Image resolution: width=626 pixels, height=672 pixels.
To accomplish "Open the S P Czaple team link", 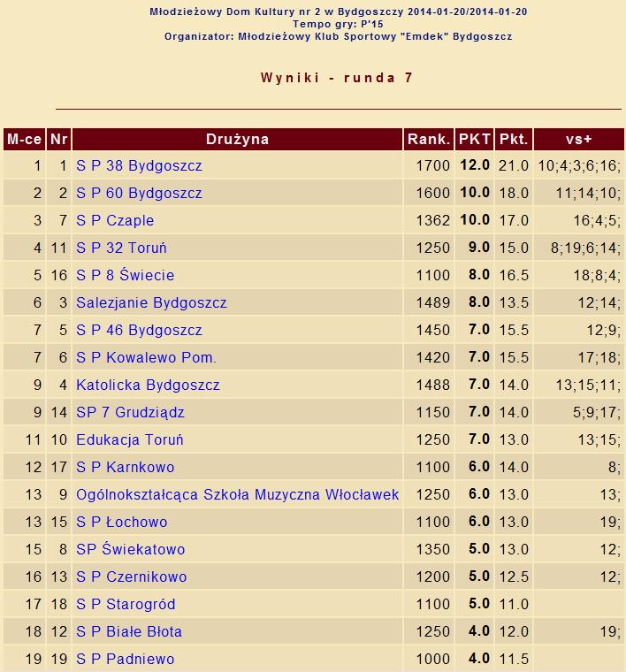I will [x=115, y=221].
